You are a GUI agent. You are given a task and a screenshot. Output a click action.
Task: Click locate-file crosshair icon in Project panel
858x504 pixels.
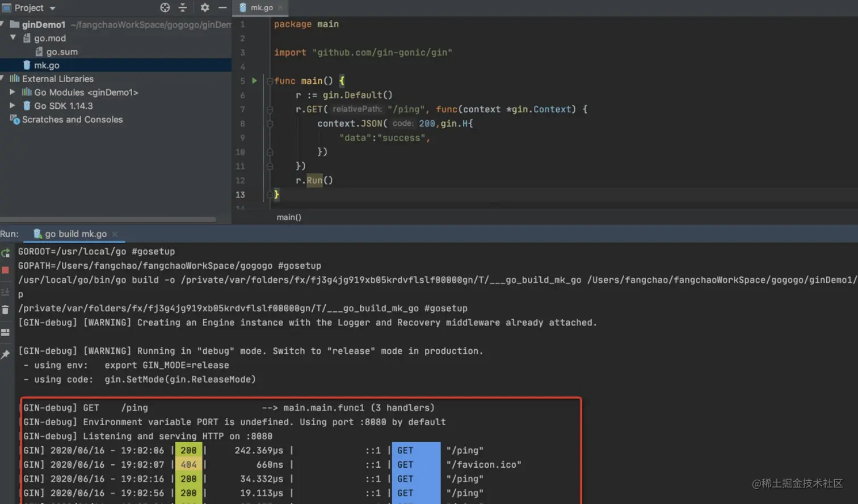pyautogui.click(x=165, y=7)
